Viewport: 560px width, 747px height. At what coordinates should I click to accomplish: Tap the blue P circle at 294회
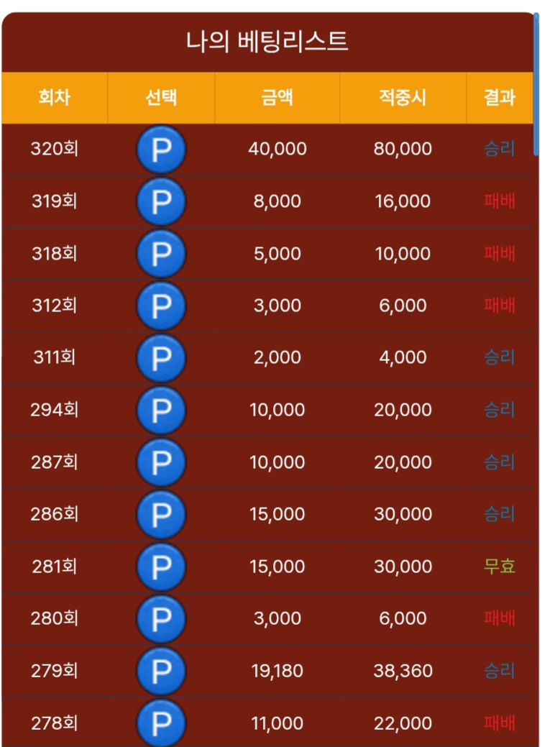(x=161, y=410)
